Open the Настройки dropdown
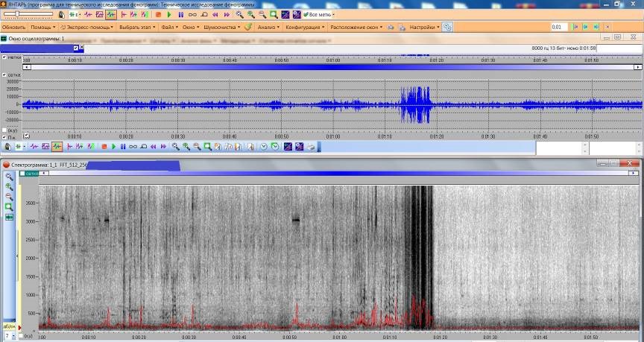 [x=425, y=27]
